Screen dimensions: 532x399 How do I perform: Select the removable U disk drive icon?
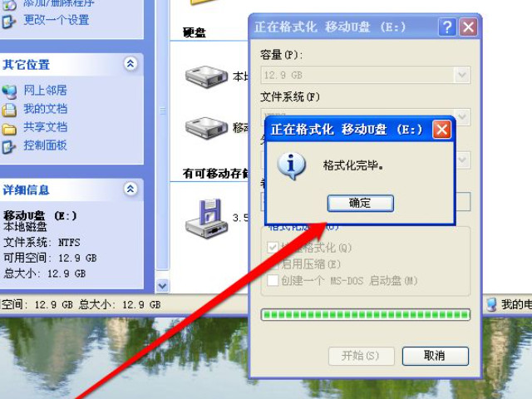(x=206, y=127)
